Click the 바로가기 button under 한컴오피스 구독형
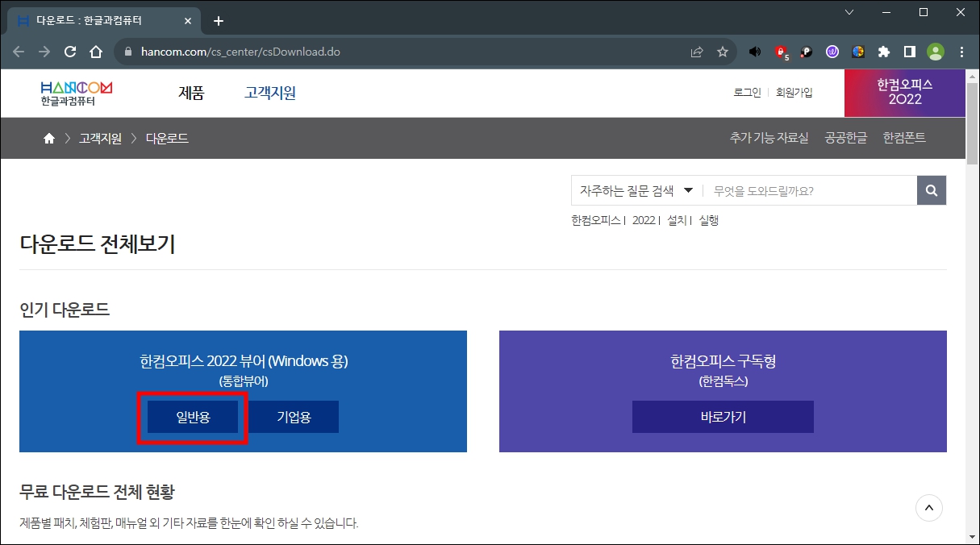The width and height of the screenshot is (980, 545). click(722, 417)
